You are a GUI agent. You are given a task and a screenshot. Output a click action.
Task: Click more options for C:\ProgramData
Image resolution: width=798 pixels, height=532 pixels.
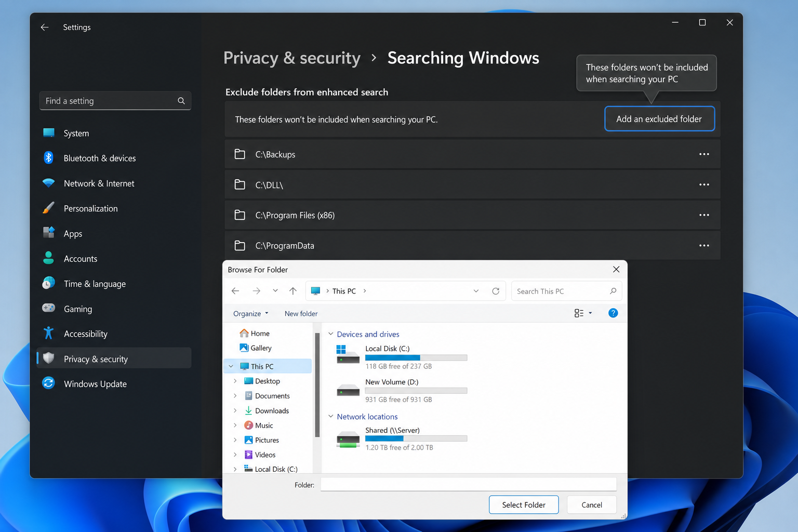[704, 246]
